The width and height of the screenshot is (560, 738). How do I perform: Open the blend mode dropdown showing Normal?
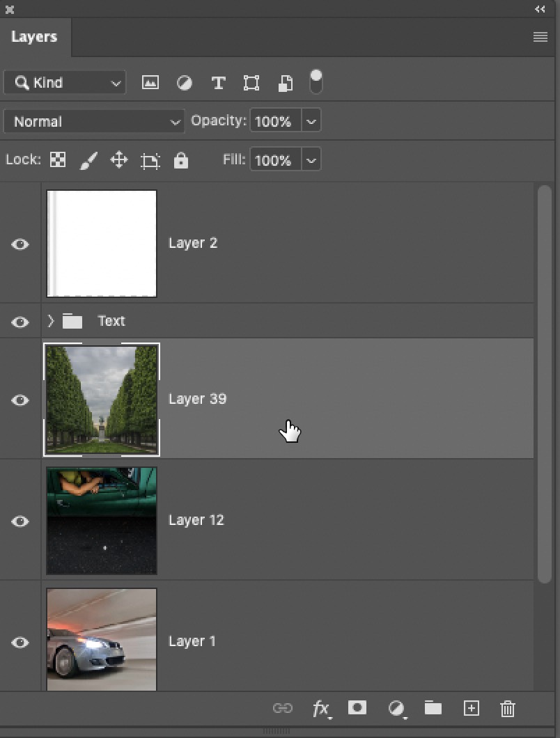93,121
